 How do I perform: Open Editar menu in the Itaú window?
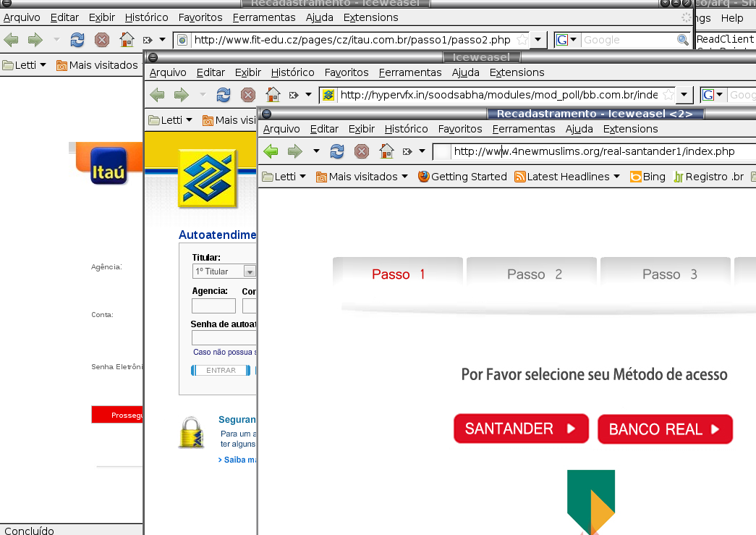coord(64,18)
